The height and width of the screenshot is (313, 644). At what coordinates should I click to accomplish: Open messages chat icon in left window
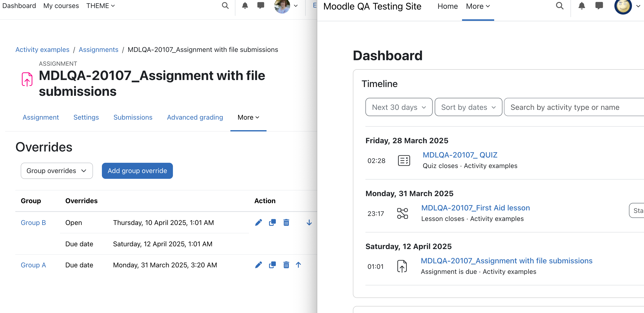point(261,6)
